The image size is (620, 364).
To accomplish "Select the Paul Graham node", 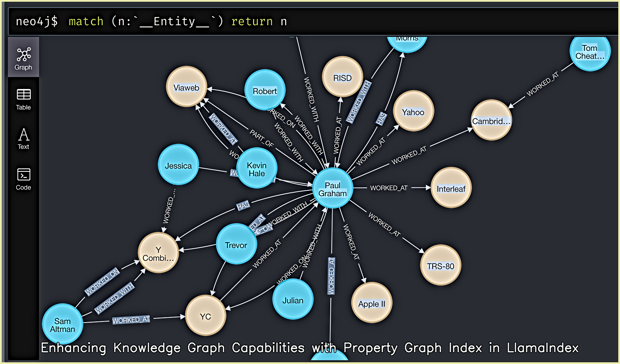I will coord(332,188).
